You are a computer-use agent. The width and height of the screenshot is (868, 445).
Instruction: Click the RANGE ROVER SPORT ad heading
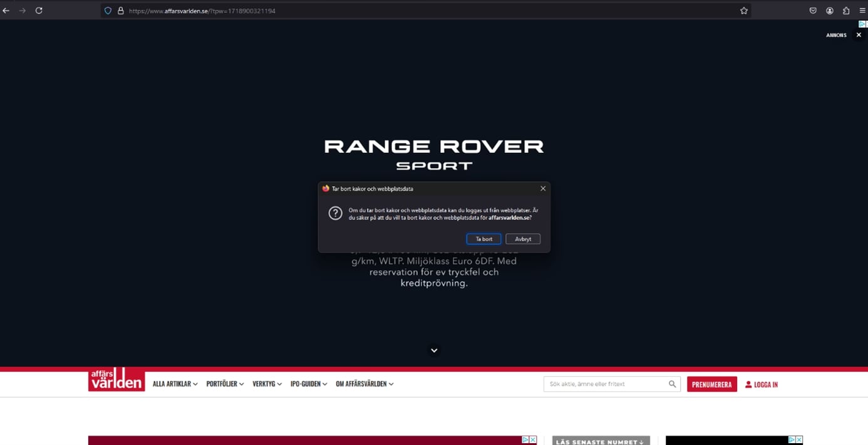[434, 154]
